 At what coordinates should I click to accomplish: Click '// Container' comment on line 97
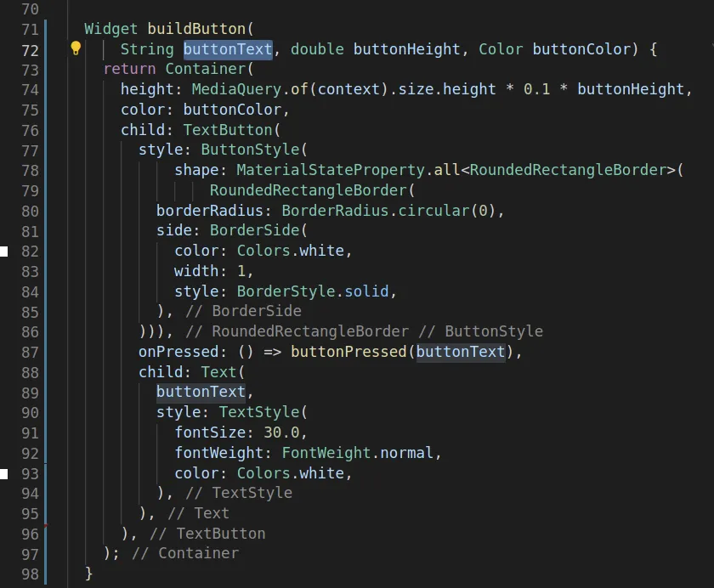coord(185,553)
